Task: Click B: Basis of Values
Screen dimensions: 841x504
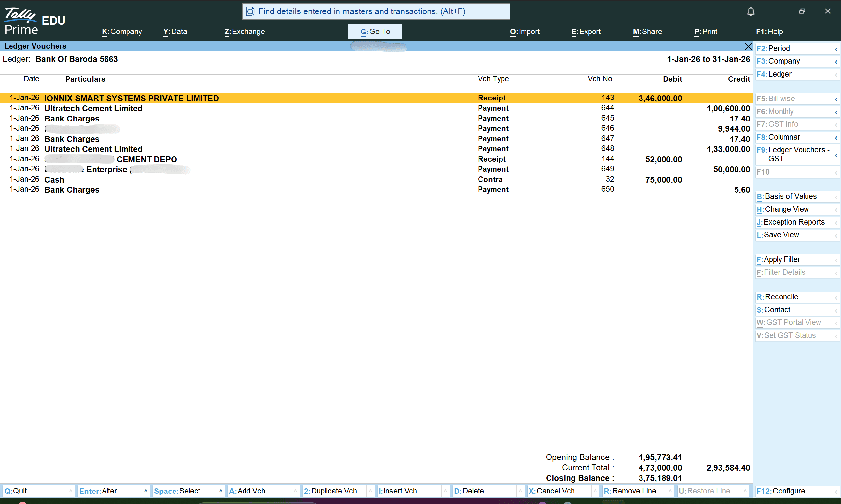Action: coord(793,197)
